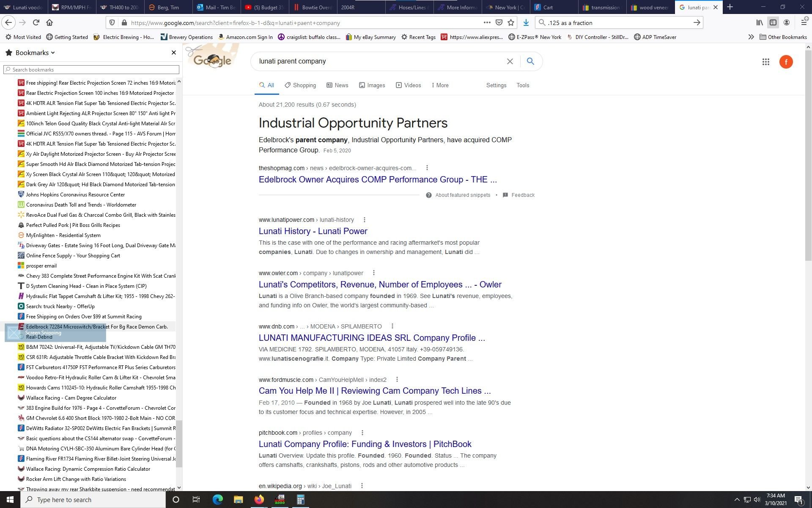
Task: Expand the More search filters menu
Action: point(440,85)
